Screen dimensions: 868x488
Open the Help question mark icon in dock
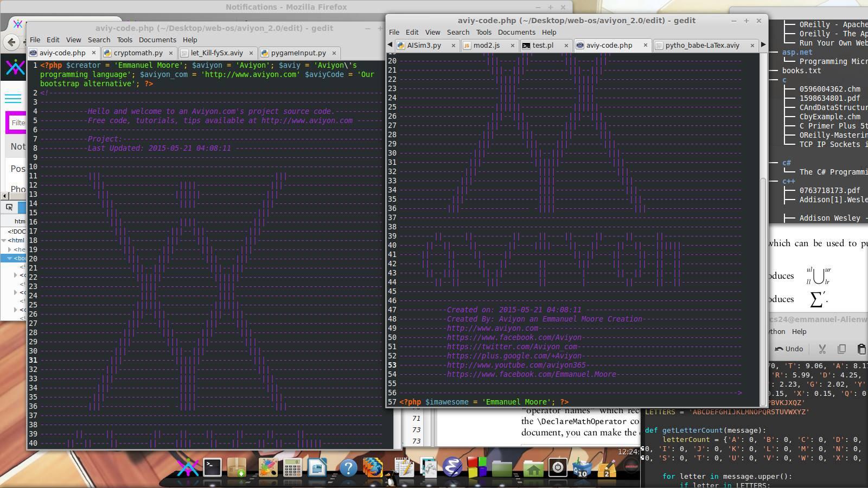(x=348, y=468)
